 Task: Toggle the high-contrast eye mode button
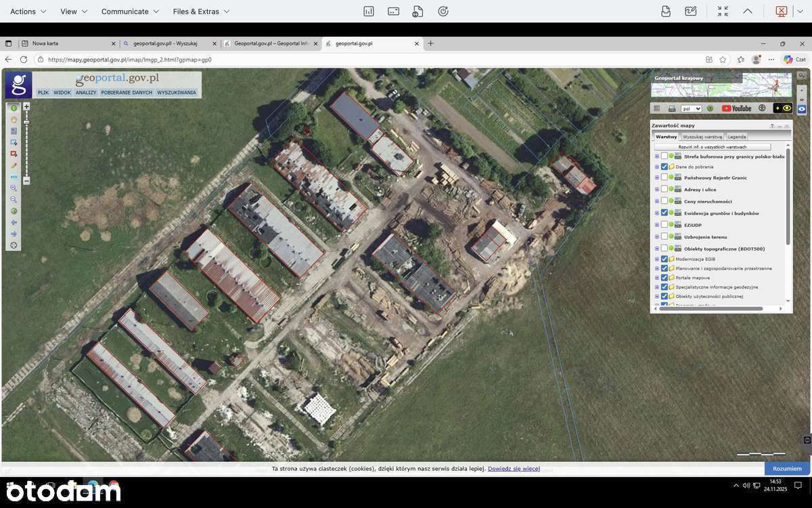tap(783, 108)
